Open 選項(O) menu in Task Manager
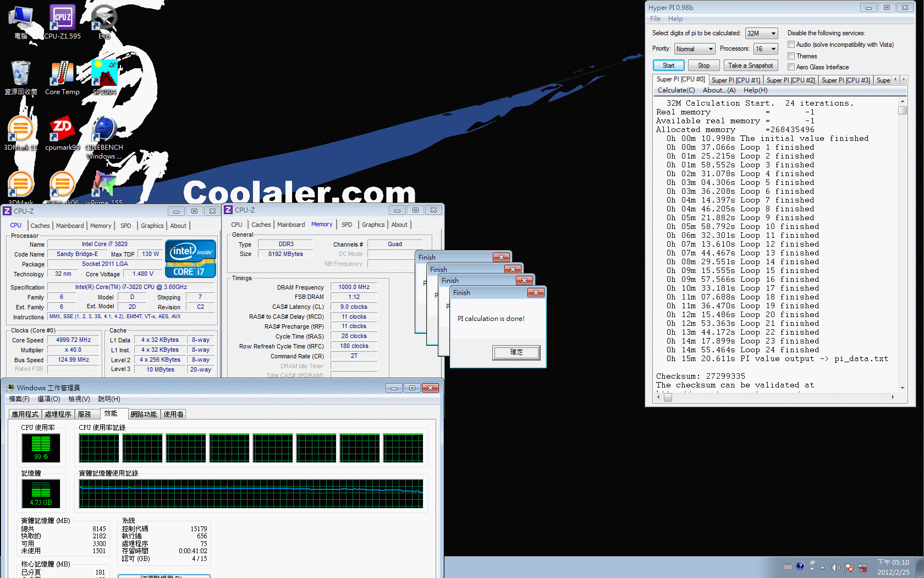The width and height of the screenshot is (924, 578). click(49, 399)
